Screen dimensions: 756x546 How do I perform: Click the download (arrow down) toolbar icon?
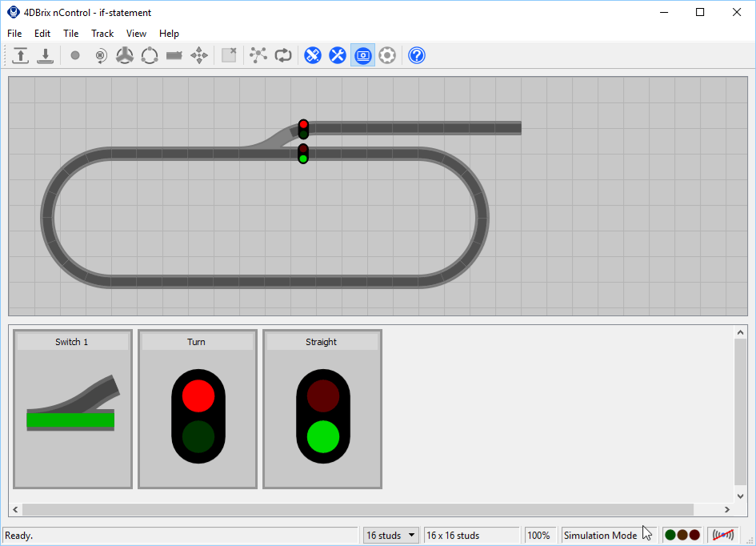tap(46, 55)
